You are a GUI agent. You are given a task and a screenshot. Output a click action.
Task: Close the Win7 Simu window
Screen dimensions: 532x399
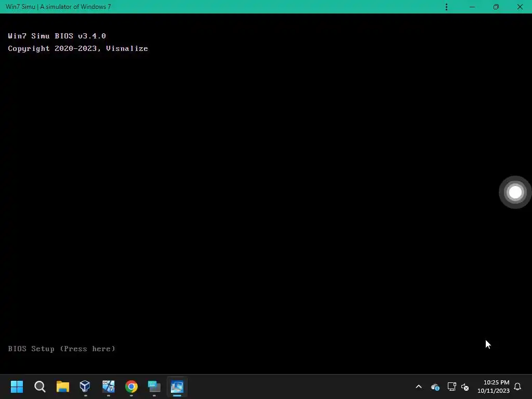click(520, 7)
